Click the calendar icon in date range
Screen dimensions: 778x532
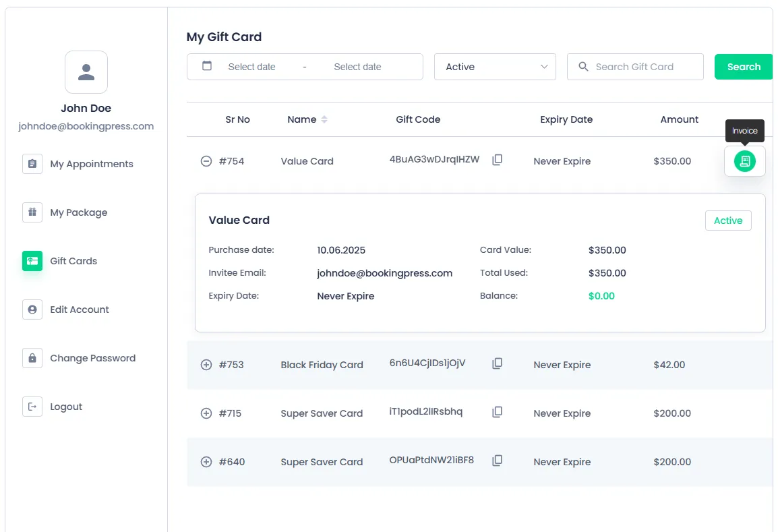click(x=207, y=66)
